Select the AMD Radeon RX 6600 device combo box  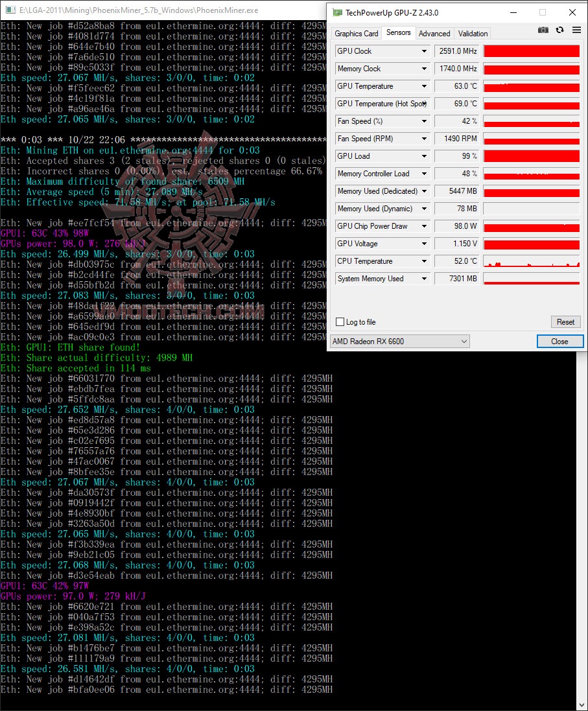(x=400, y=342)
